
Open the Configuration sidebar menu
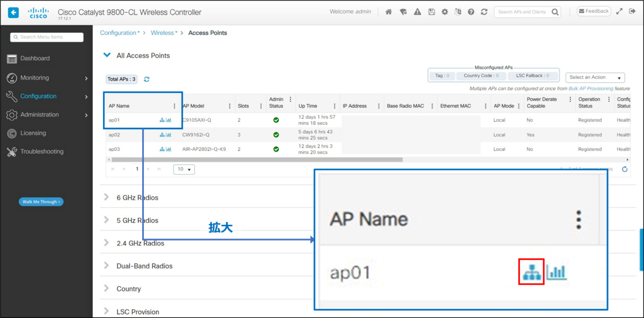(x=46, y=97)
